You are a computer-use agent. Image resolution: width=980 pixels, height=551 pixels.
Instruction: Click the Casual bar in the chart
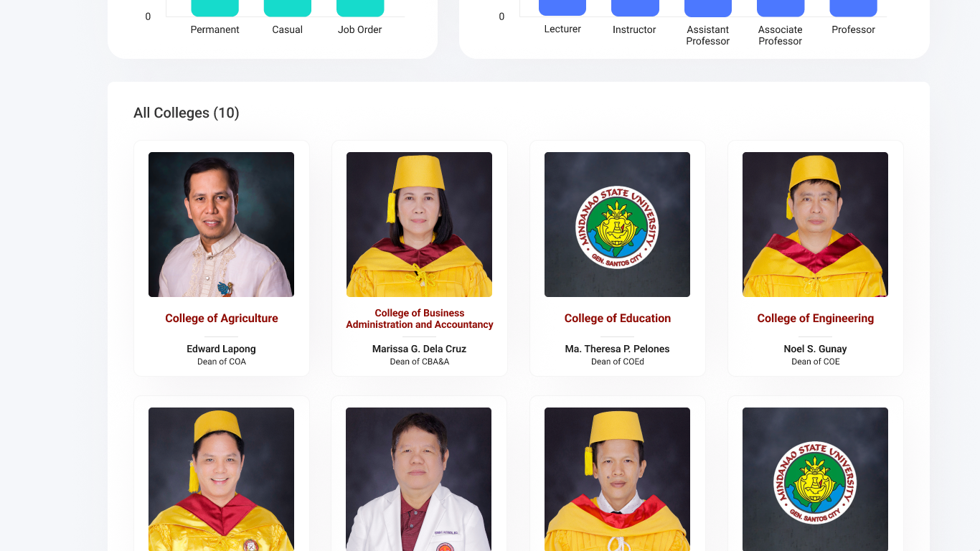point(288,8)
